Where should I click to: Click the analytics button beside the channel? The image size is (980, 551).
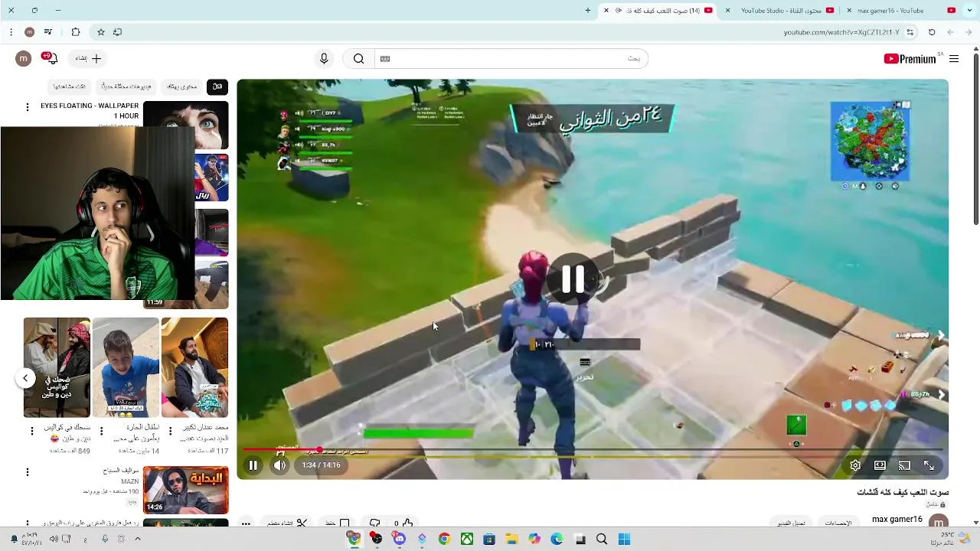(x=838, y=523)
